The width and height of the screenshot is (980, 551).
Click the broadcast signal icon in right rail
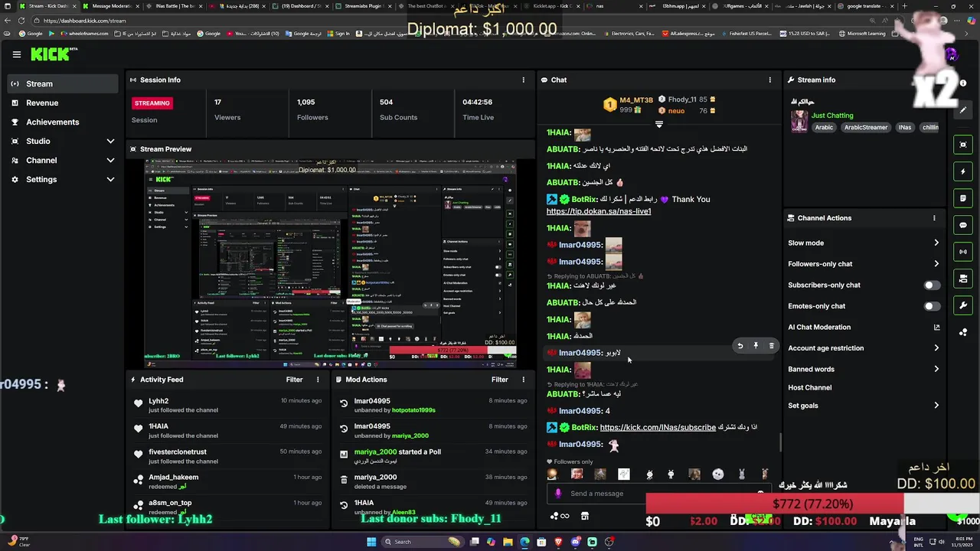click(x=963, y=252)
